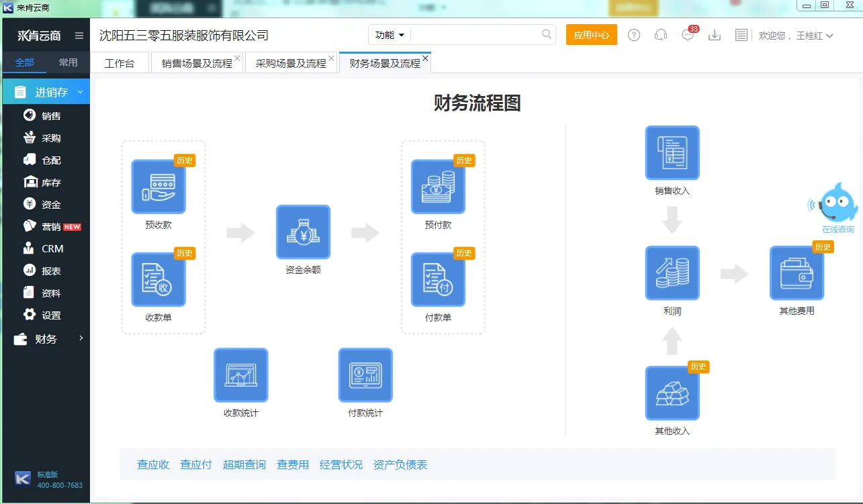Open the 预收款 advance receipt icon

pyautogui.click(x=158, y=187)
